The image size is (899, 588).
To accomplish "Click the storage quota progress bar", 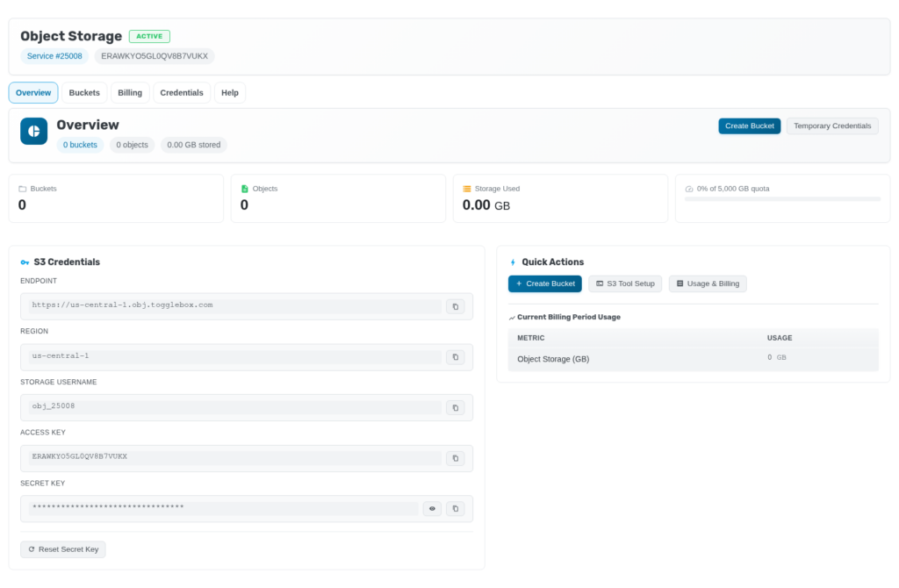I will click(x=782, y=199).
